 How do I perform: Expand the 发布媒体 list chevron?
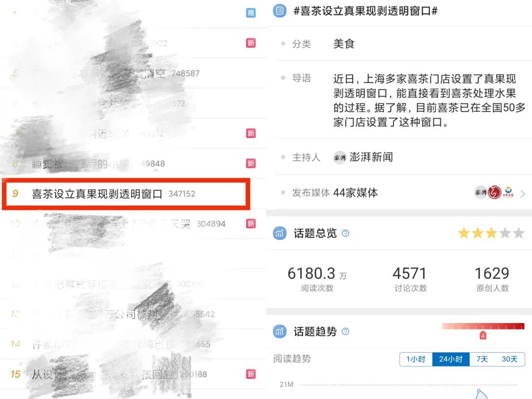click(x=523, y=194)
